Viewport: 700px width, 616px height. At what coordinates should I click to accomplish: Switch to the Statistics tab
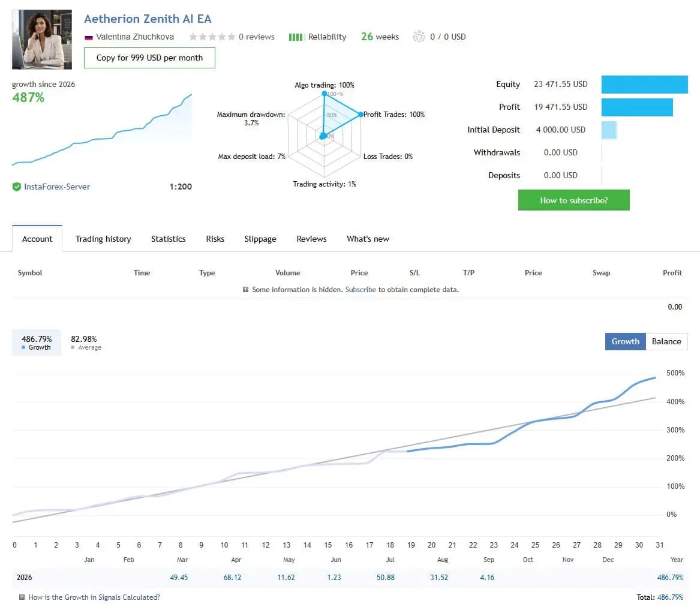click(x=169, y=239)
